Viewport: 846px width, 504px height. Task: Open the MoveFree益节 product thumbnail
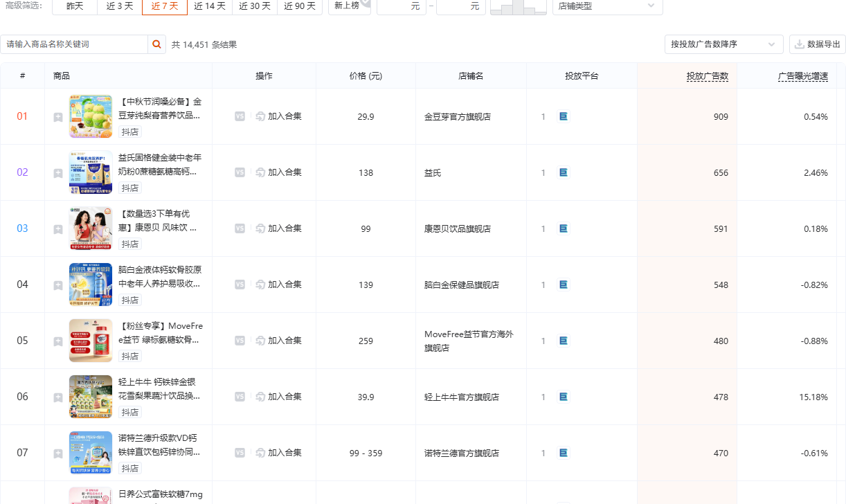[x=91, y=341]
